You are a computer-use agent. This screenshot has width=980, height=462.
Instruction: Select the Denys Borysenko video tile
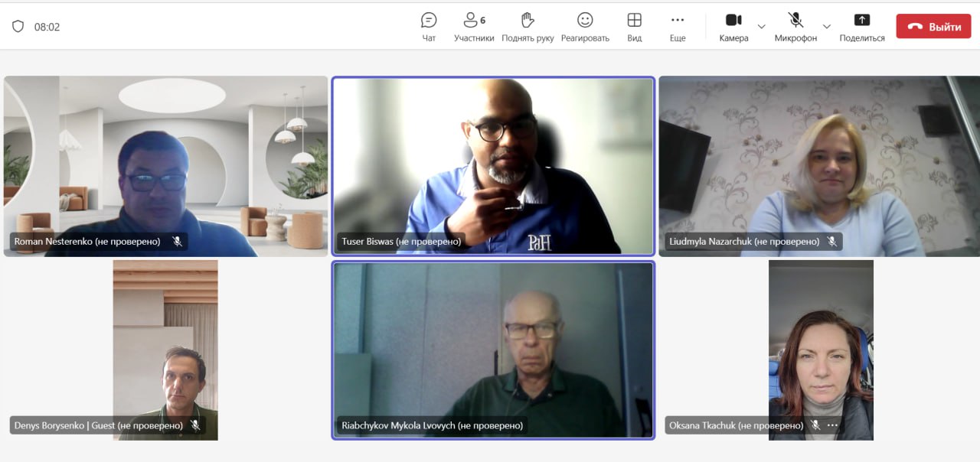(165, 350)
